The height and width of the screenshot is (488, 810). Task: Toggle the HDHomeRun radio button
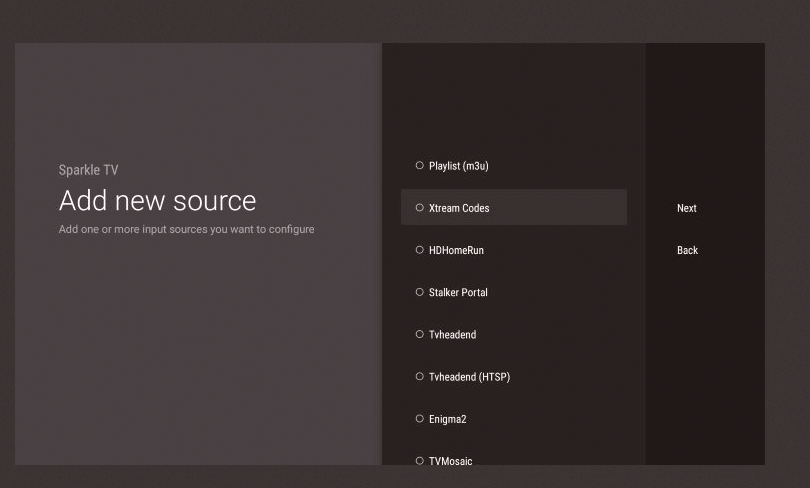420,250
